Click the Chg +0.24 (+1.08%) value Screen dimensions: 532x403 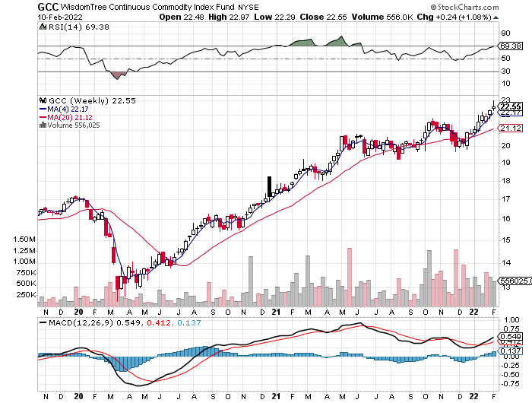[x=454, y=17]
